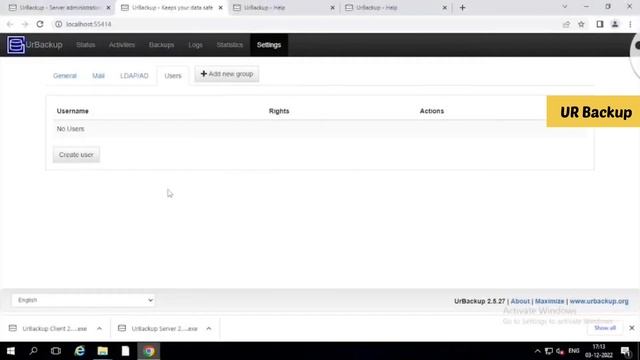Select the Settings navigation item

coord(269,45)
